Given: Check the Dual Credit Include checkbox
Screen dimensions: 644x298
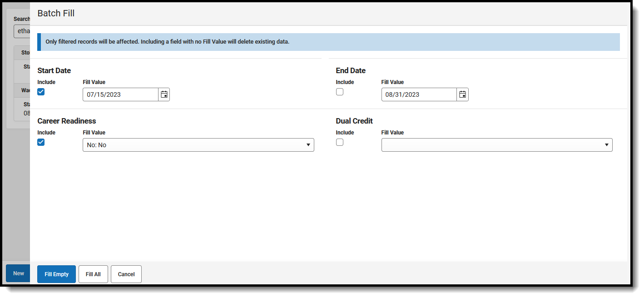Looking at the screenshot, I should point(340,142).
